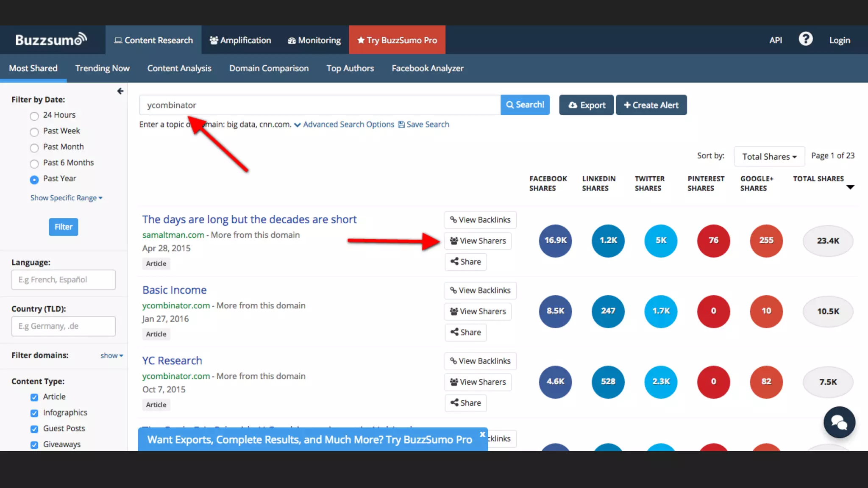Click the Facebook shares 16.9K circle
The height and width of the screenshot is (488, 868).
coord(555,241)
